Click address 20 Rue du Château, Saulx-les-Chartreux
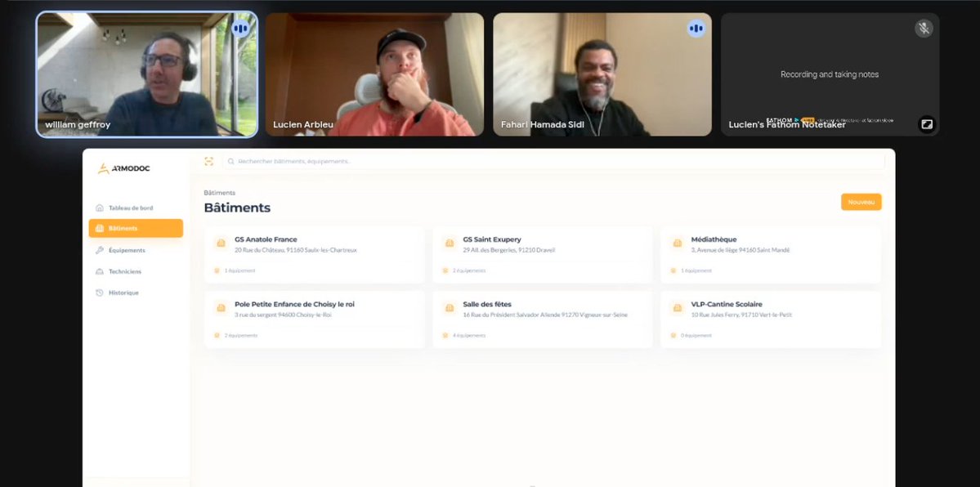Image resolution: width=980 pixels, height=487 pixels. pos(296,250)
